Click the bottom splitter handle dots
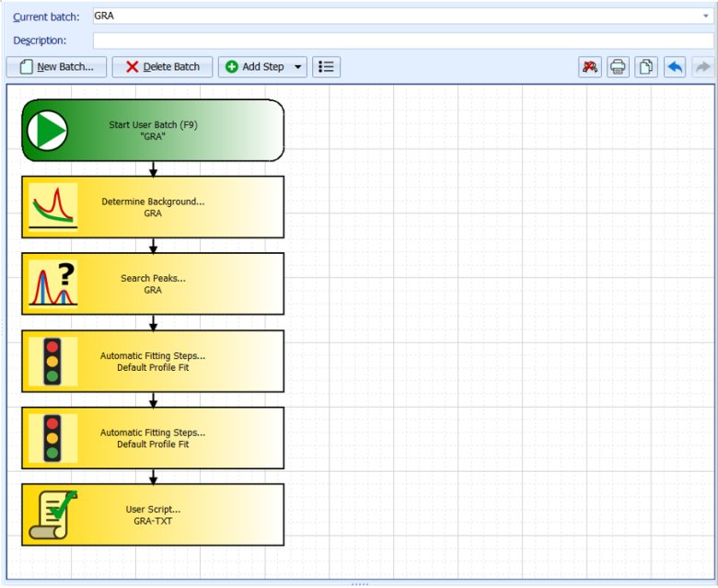This screenshot has height=588, width=718. pos(359,584)
